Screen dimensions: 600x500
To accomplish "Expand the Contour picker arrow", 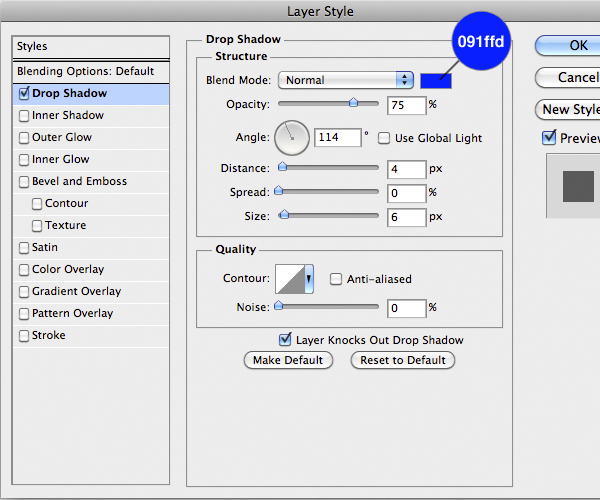I will point(309,279).
